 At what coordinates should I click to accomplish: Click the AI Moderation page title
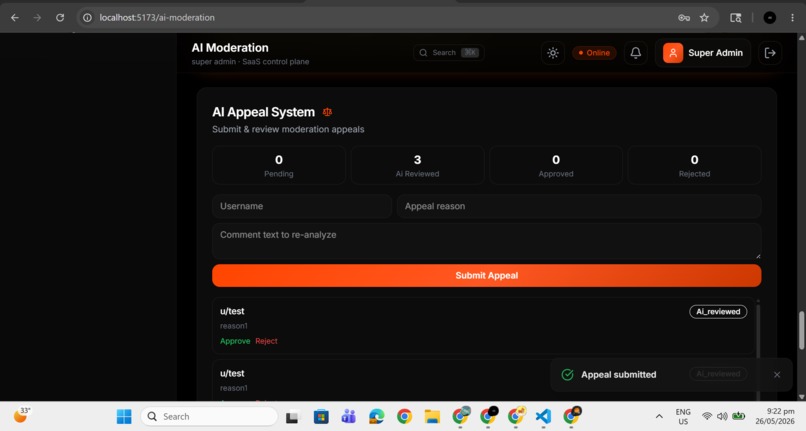click(230, 48)
